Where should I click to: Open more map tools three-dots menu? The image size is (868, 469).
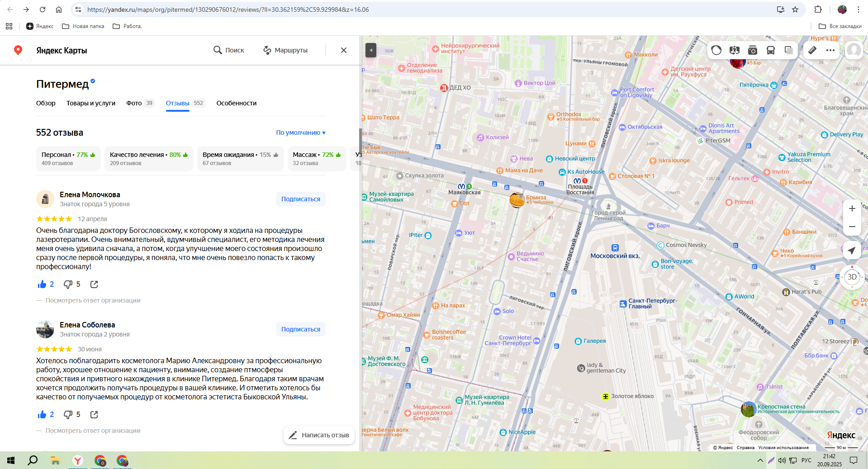point(830,50)
